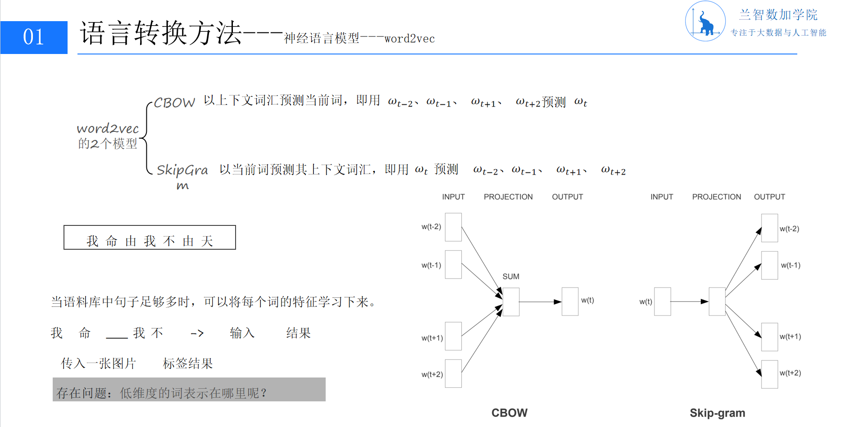Click the w(t-2) output box in Skip-gram diagram

click(770, 228)
